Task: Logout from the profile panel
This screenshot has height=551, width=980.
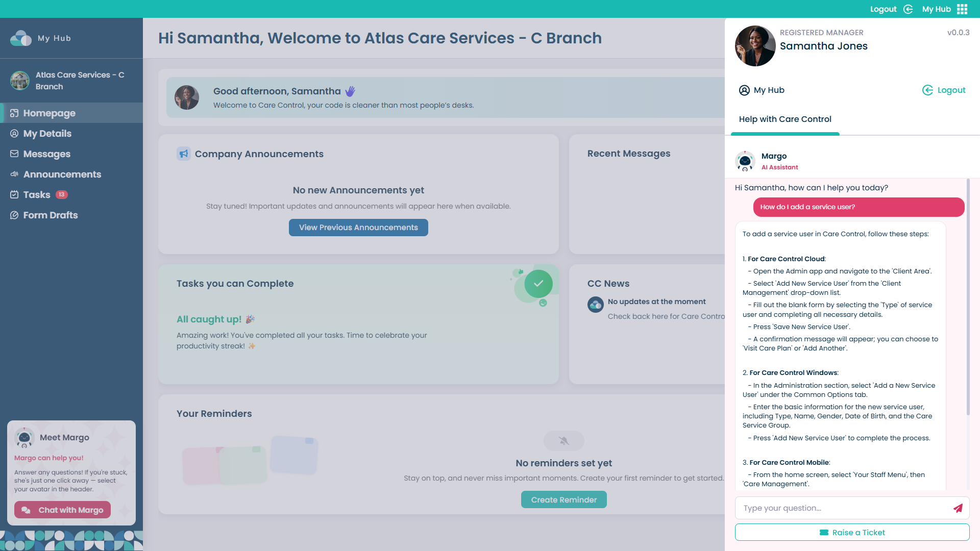Action: click(x=943, y=90)
